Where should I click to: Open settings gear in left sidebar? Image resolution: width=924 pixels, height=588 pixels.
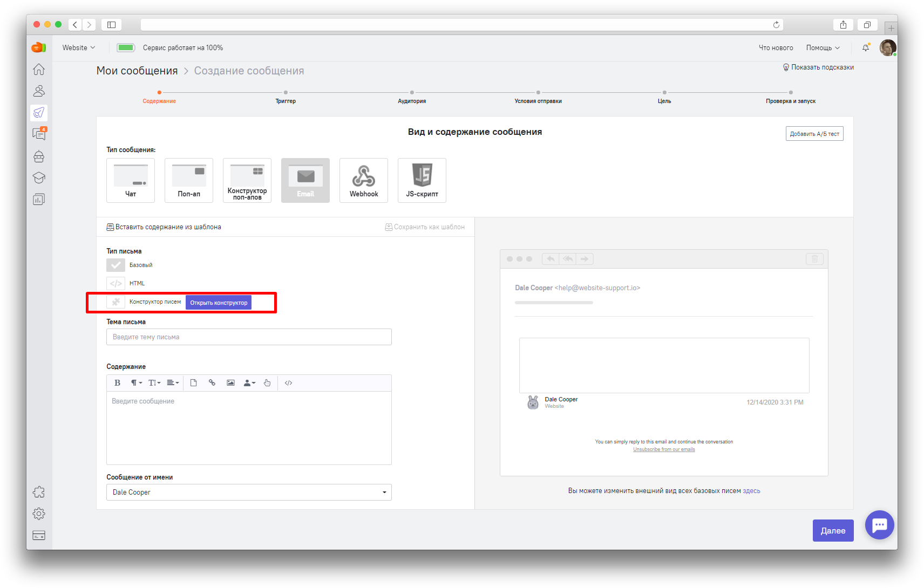39,514
